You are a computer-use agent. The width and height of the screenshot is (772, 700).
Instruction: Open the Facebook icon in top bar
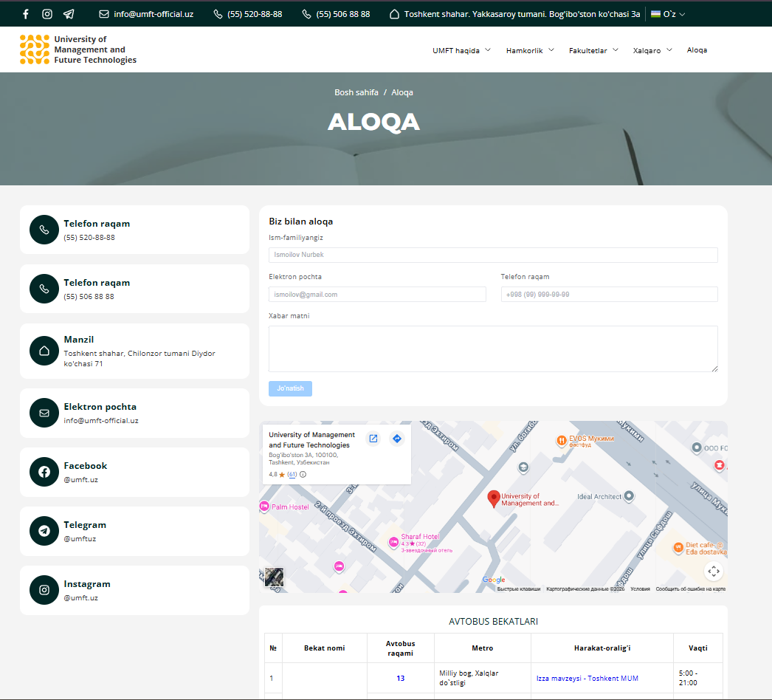click(26, 14)
